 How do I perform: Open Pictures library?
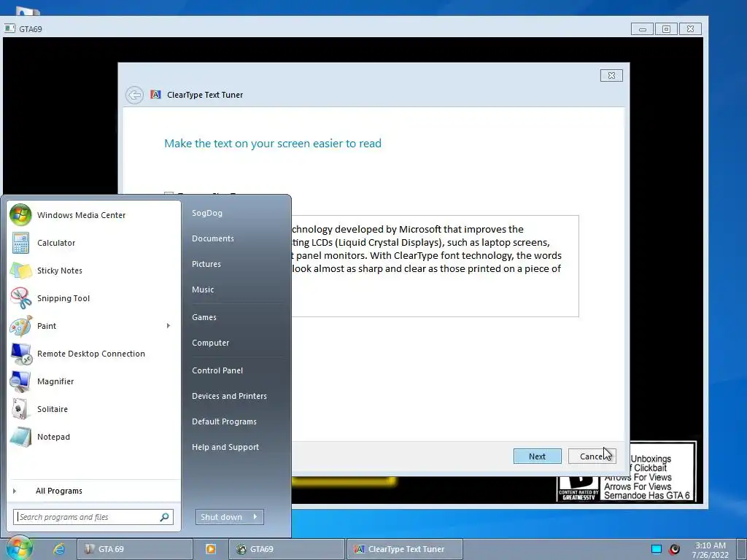(206, 264)
